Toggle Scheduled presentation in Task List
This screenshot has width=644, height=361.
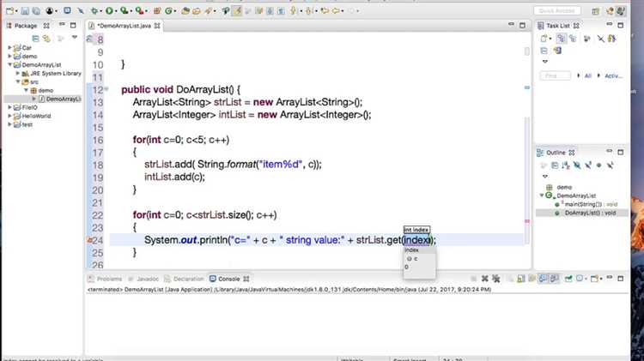pos(573,39)
